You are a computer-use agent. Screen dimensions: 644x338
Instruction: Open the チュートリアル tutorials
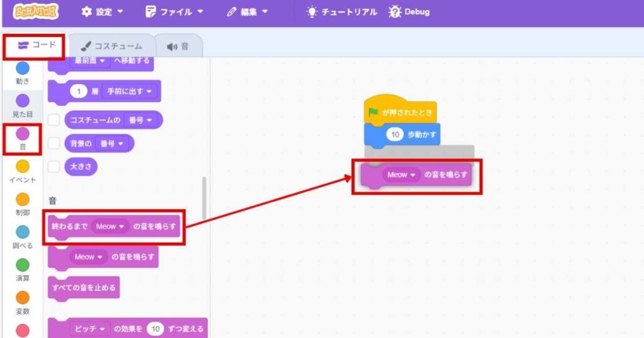coord(341,12)
